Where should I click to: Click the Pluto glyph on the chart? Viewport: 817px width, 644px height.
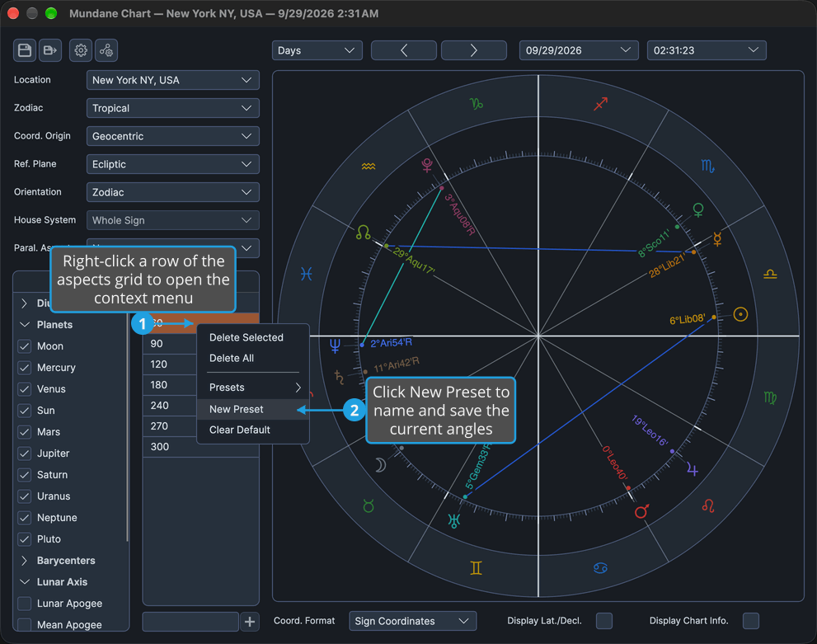pos(427,165)
